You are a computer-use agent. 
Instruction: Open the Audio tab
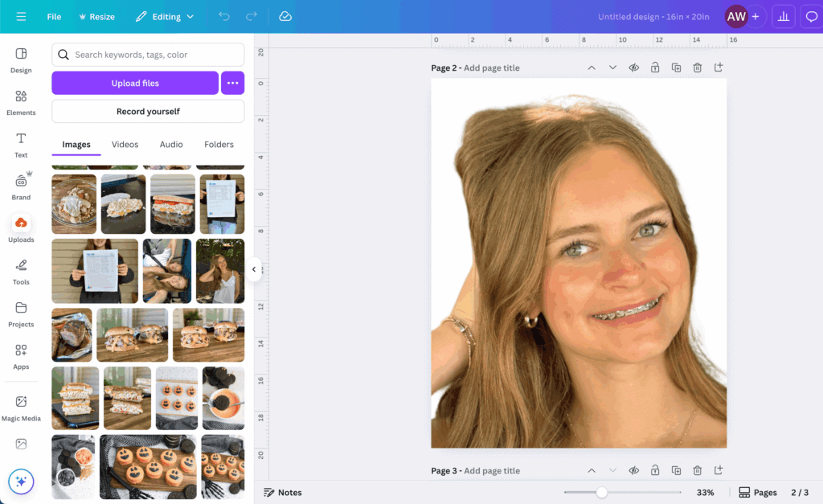[170, 145]
